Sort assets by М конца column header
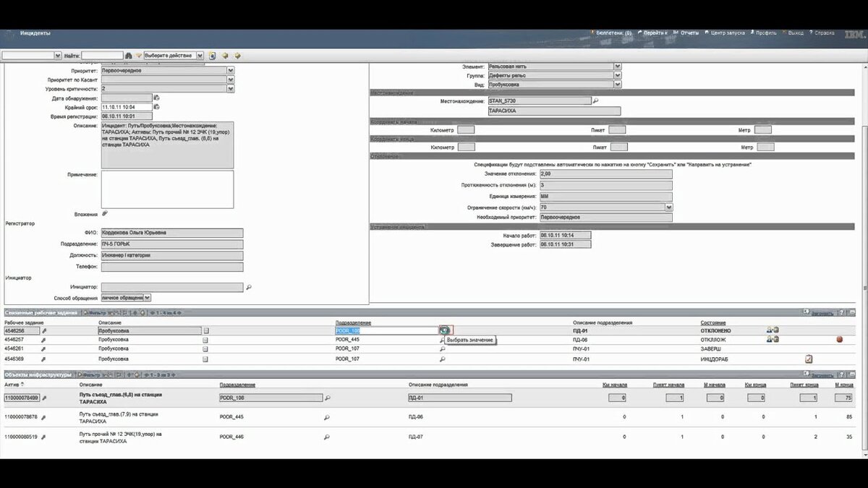This screenshot has width=868, height=488. (843, 385)
